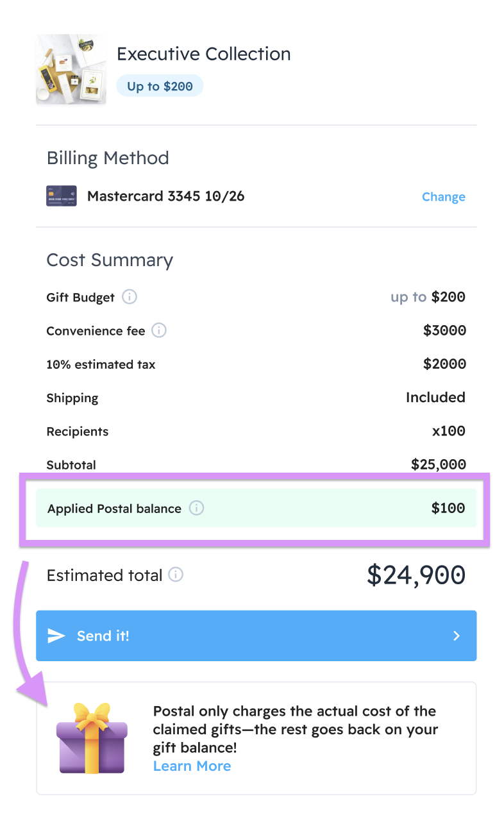
Task: Click the Mastercard credit card icon
Action: [x=62, y=196]
